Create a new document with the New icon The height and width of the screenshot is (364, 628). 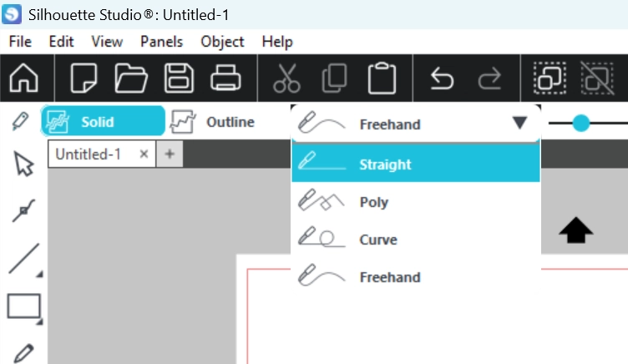pyautogui.click(x=84, y=78)
